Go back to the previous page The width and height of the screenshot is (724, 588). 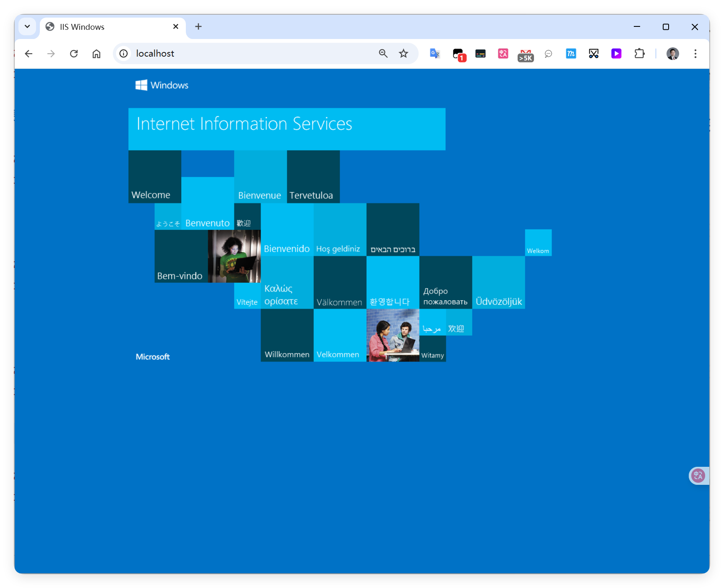tap(29, 54)
